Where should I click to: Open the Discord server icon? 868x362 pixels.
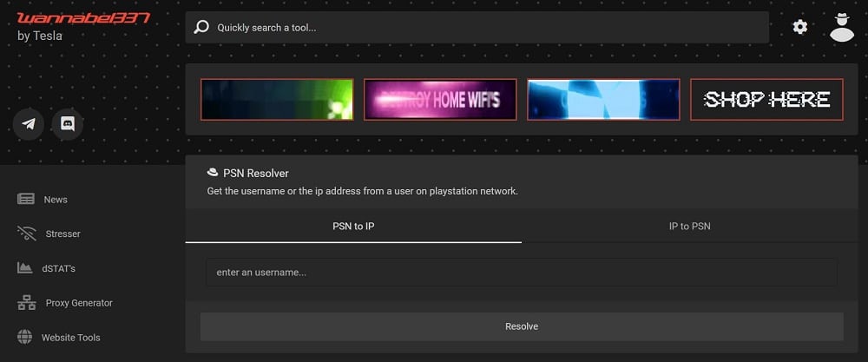tap(68, 124)
